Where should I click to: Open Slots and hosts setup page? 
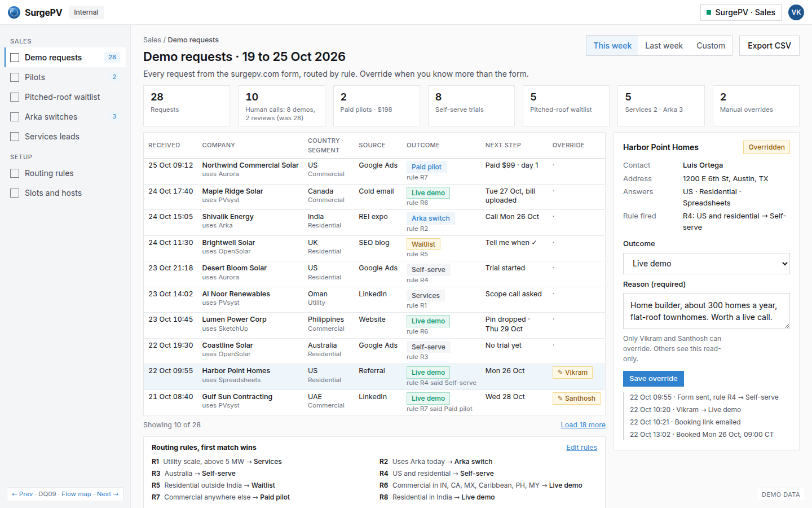65,193
